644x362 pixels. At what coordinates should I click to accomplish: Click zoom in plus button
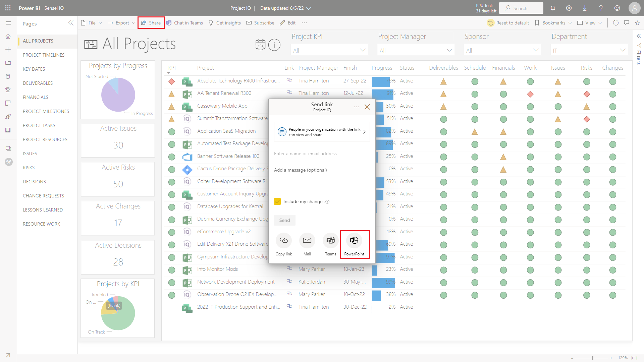(611, 358)
